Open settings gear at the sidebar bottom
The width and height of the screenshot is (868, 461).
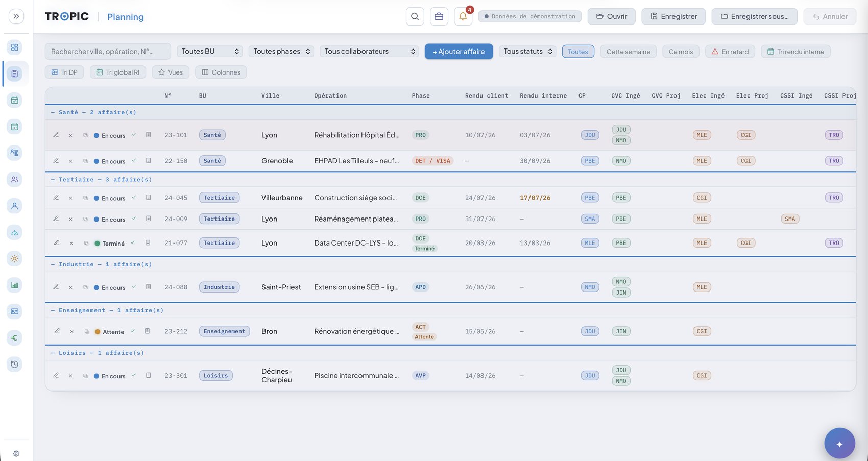tap(16, 453)
